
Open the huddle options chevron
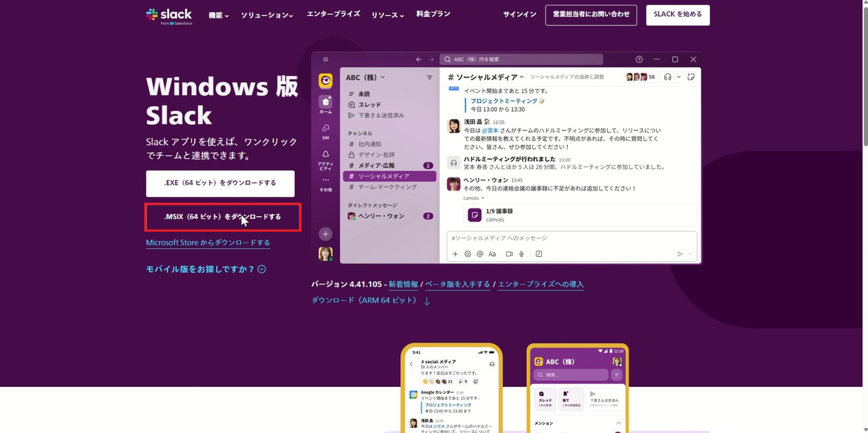[x=679, y=77]
